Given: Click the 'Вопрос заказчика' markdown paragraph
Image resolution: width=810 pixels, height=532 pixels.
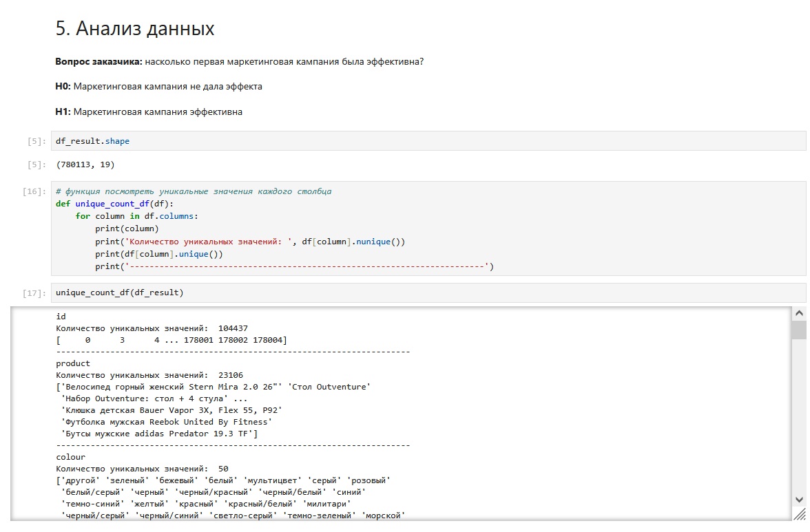Looking at the screenshot, I should point(239,62).
